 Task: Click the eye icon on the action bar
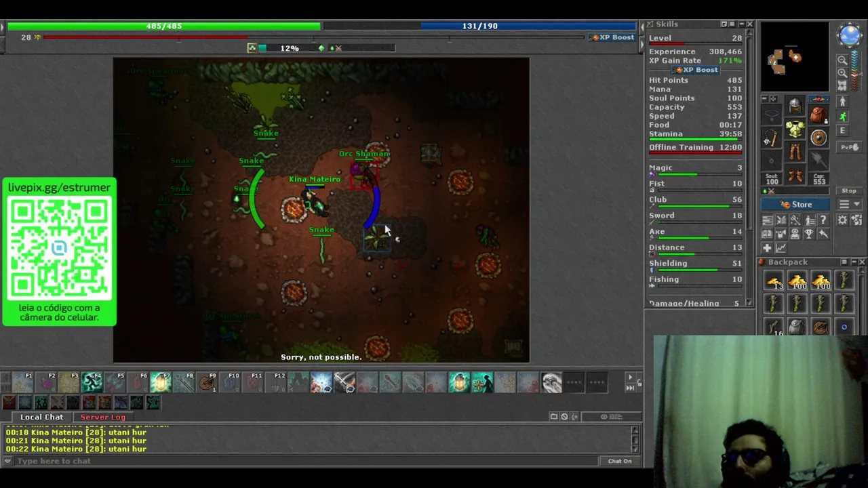click(x=551, y=383)
